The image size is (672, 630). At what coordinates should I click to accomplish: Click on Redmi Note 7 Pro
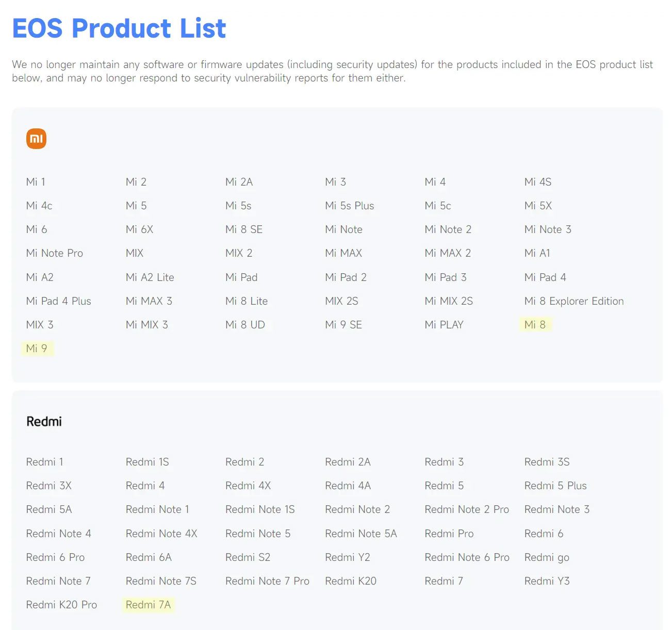click(x=267, y=581)
